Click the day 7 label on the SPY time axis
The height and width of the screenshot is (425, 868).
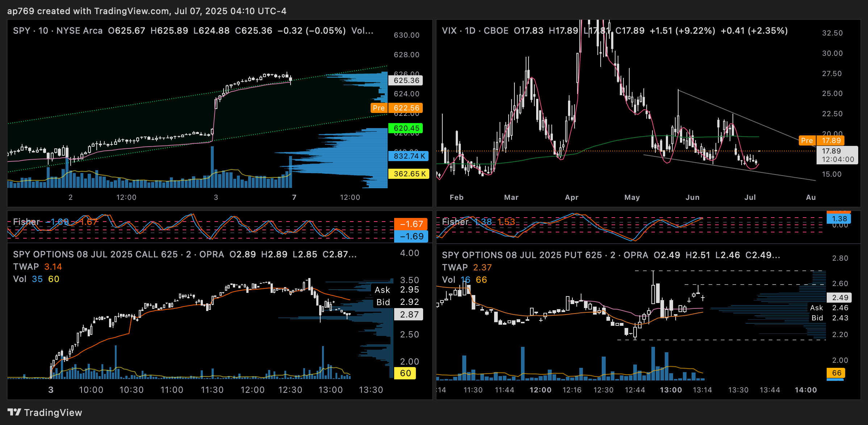click(x=294, y=197)
